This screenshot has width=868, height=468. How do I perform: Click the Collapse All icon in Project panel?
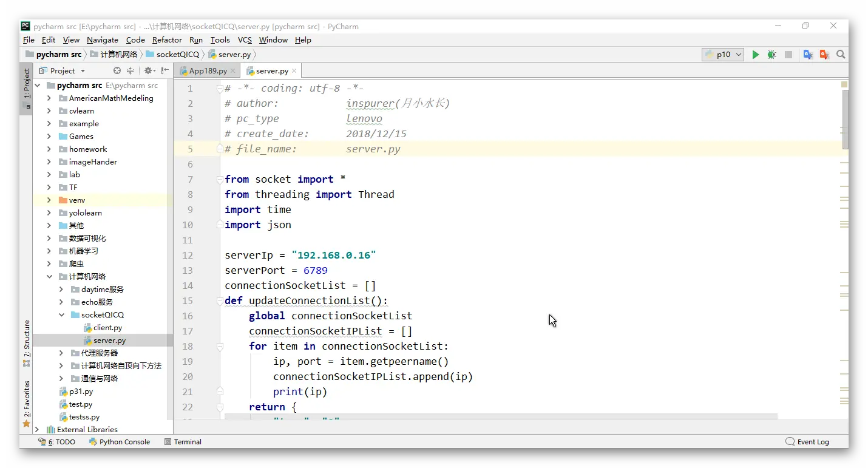pos(130,71)
